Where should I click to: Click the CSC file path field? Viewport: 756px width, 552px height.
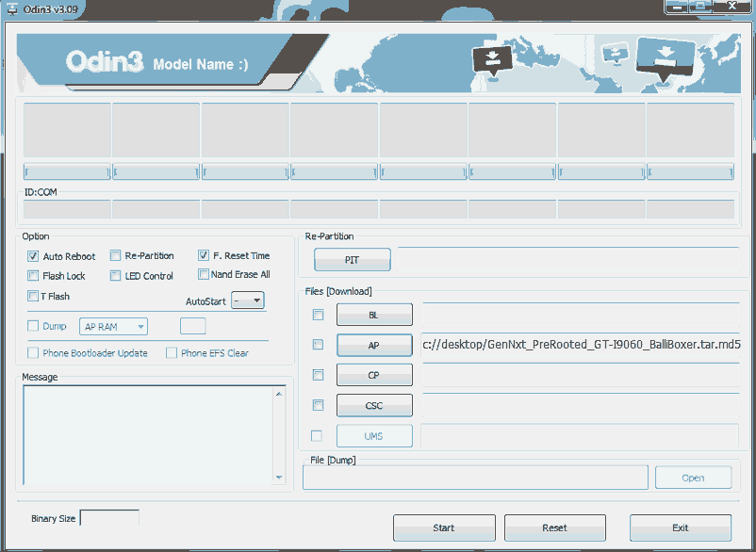[x=581, y=405]
